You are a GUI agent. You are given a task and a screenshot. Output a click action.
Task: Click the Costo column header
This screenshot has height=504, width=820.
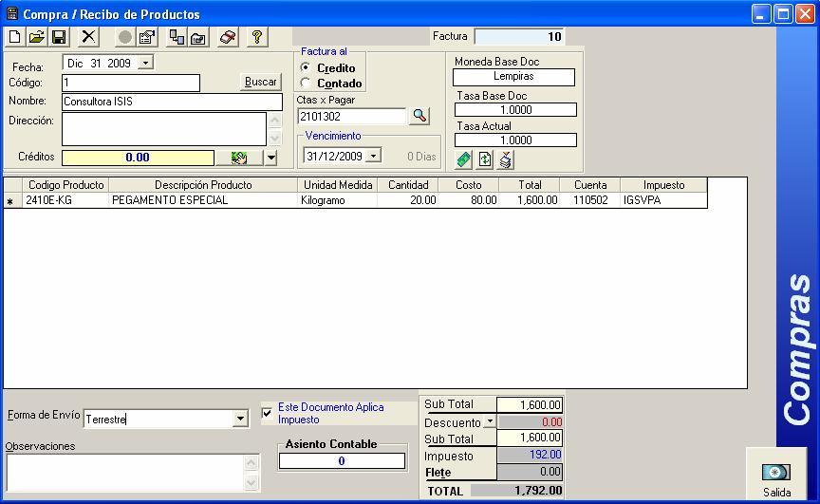[469, 184]
